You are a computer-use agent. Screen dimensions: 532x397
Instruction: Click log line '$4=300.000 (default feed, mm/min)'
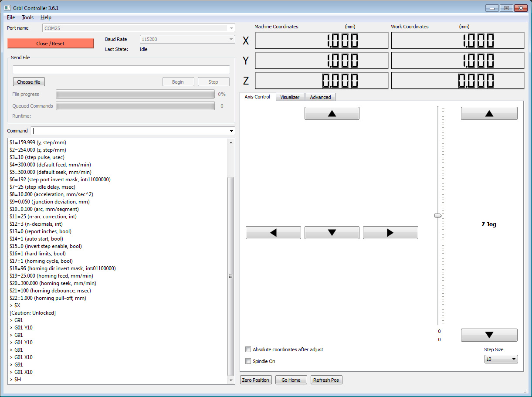[x=50, y=165]
